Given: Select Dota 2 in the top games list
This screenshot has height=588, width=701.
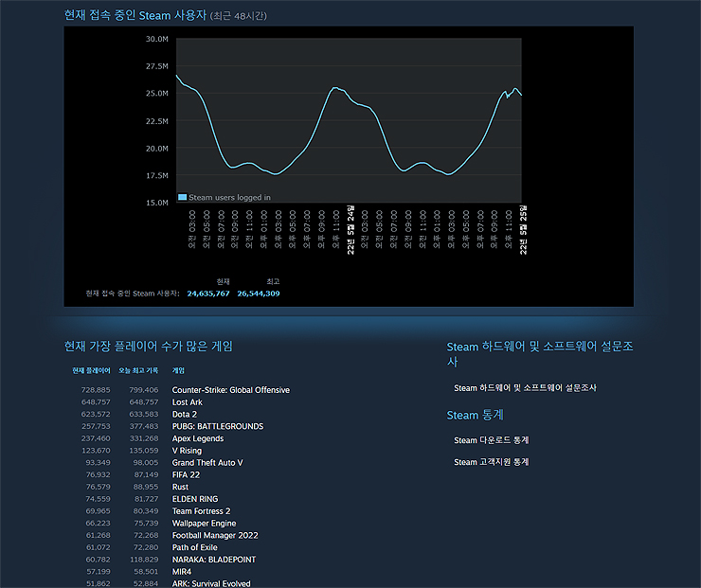Looking at the screenshot, I should click(x=184, y=414).
